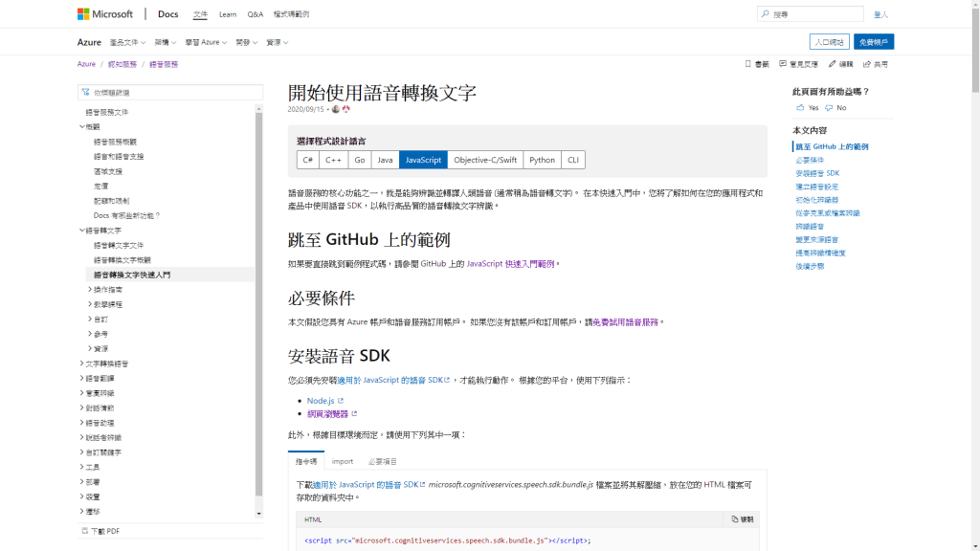Open the Learn header menu item
980x551 pixels.
[x=228, y=14]
